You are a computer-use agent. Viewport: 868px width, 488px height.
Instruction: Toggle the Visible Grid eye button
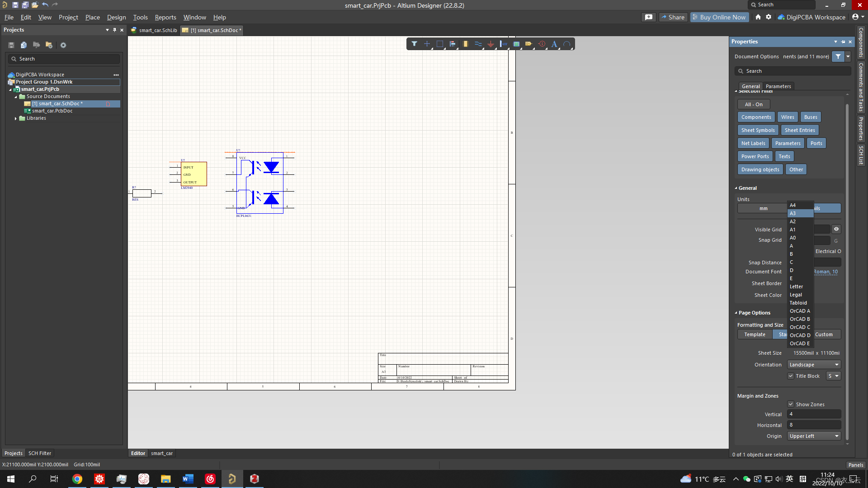coord(836,229)
